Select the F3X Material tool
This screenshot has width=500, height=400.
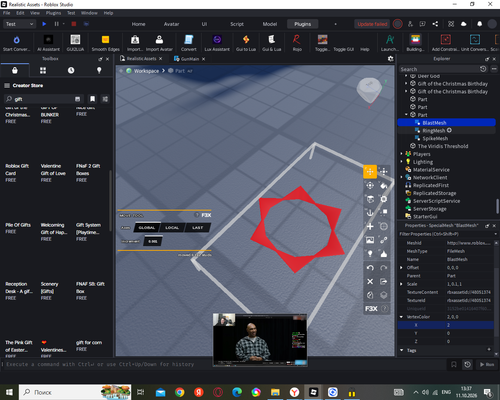pos(384,199)
